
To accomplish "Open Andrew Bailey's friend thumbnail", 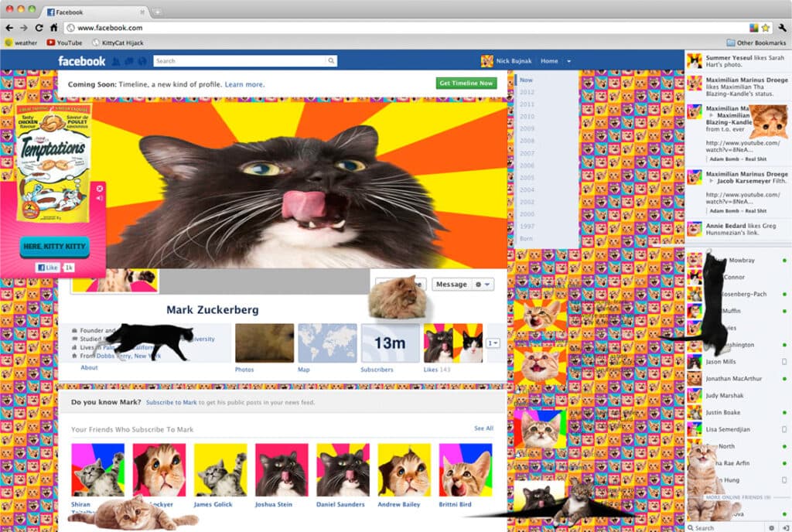I will (404, 470).
